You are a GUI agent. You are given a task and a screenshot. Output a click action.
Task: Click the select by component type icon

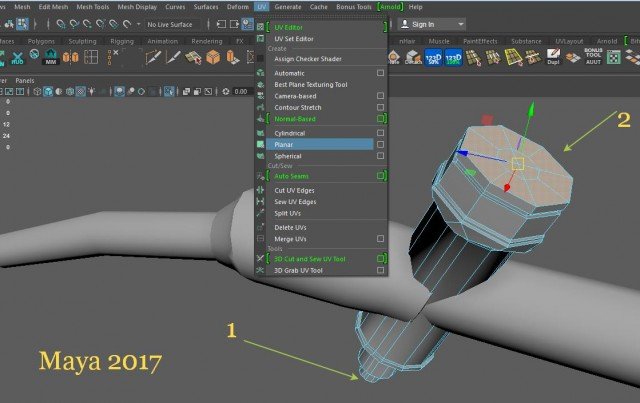tap(22, 24)
